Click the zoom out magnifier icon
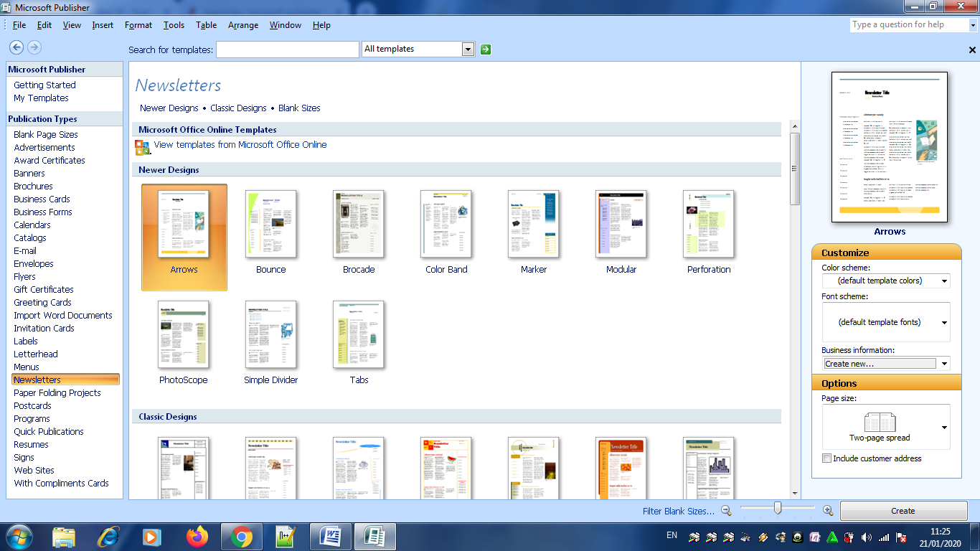Screen dimensions: 980x551 pyautogui.click(x=726, y=511)
